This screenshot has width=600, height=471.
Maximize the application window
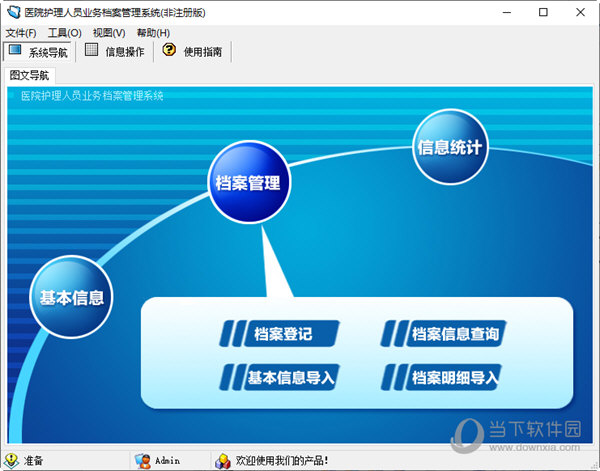point(543,12)
